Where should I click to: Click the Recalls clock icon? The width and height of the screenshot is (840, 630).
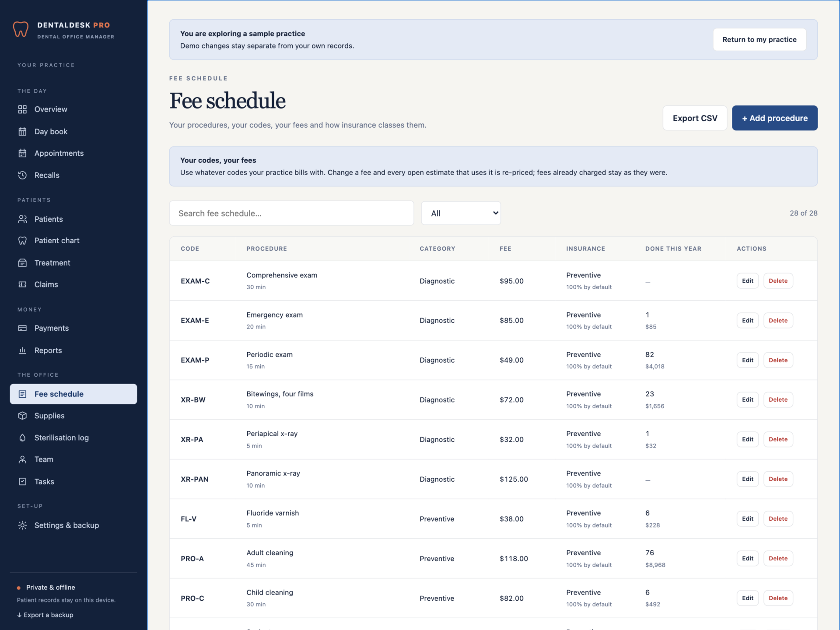click(x=22, y=175)
